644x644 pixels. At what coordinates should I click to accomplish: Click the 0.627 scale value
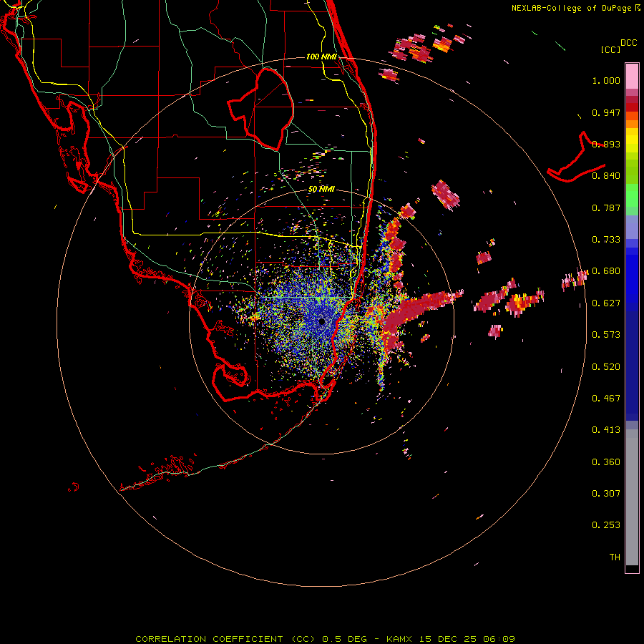(x=606, y=303)
